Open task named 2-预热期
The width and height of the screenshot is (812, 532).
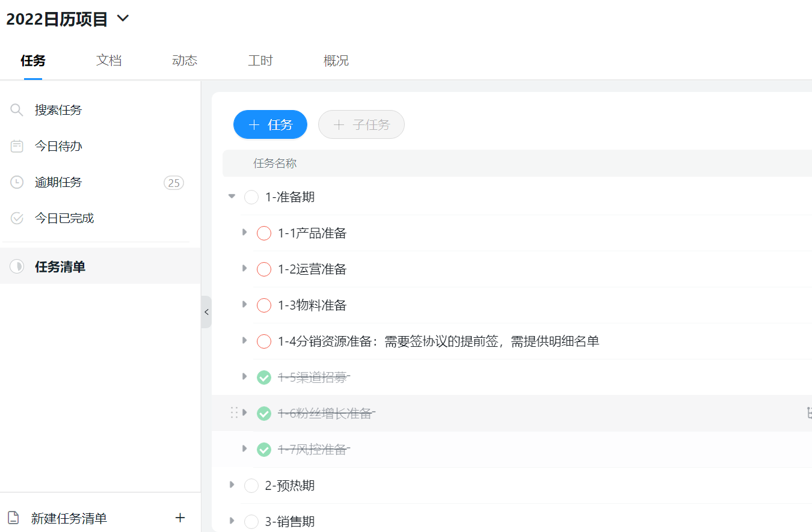point(290,486)
